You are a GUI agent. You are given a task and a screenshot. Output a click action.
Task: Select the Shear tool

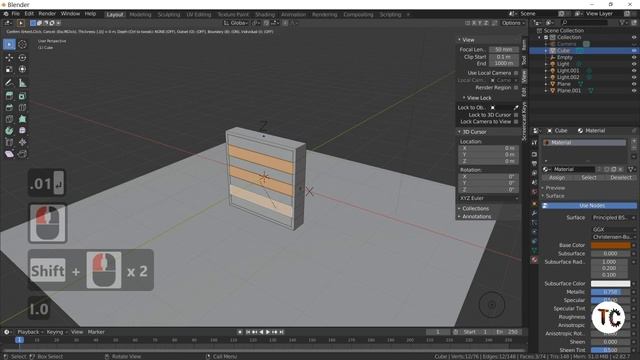(9, 154)
